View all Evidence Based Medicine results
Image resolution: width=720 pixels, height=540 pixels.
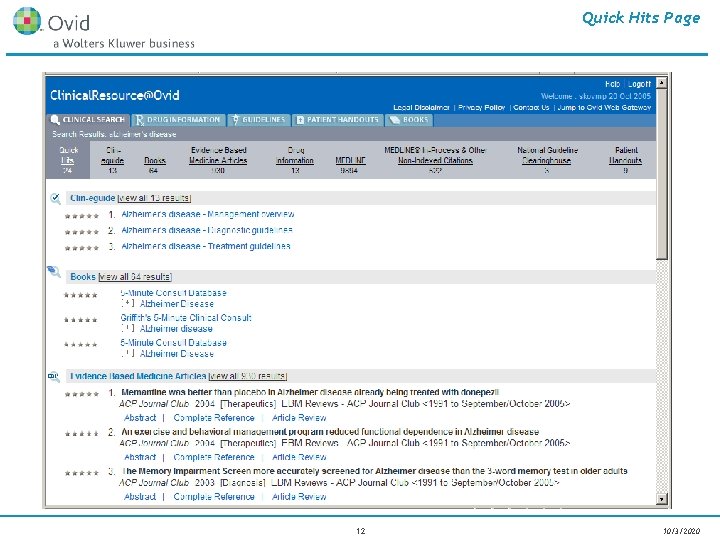(248, 377)
